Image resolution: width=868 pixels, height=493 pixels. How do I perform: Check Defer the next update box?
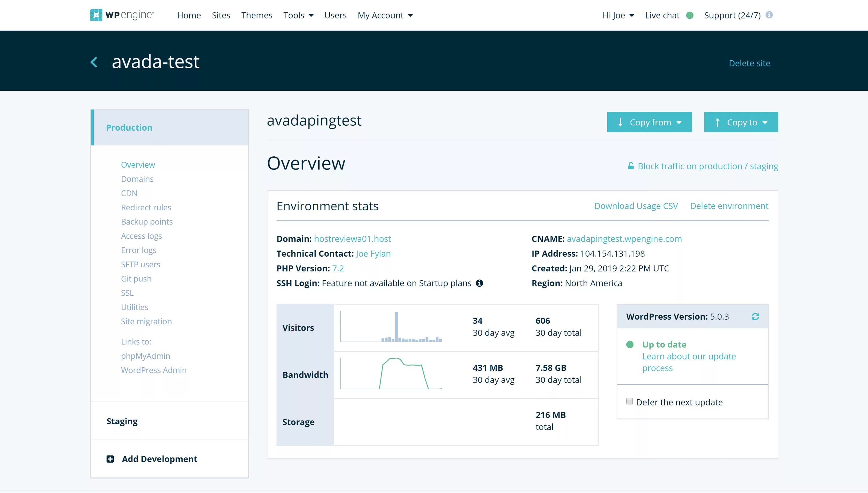pyautogui.click(x=629, y=401)
